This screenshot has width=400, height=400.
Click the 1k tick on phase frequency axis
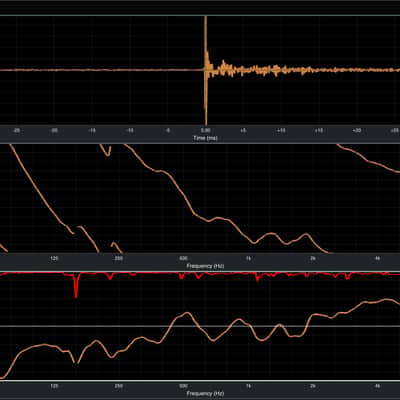coord(248,258)
